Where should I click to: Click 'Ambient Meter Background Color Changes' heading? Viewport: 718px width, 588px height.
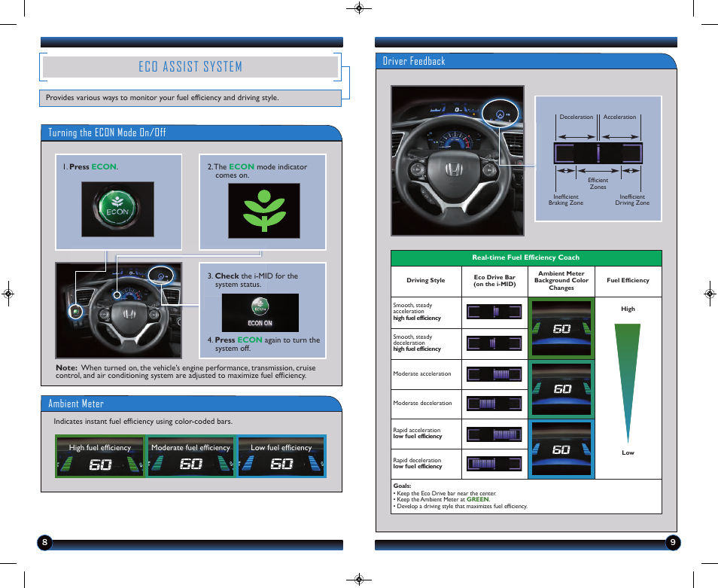point(561,281)
